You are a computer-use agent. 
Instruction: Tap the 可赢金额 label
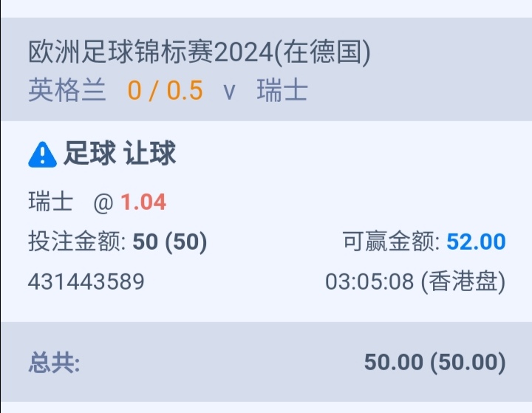(x=391, y=242)
